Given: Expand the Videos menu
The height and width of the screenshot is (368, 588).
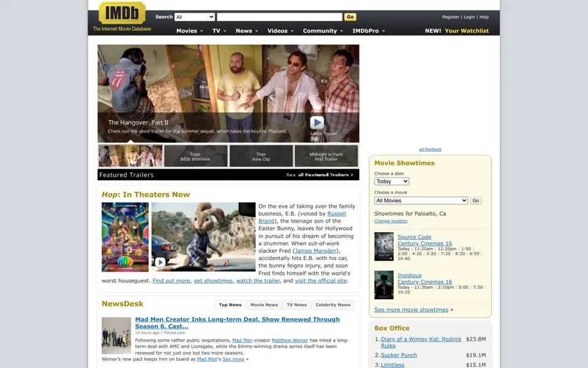Looking at the screenshot, I should [x=280, y=31].
